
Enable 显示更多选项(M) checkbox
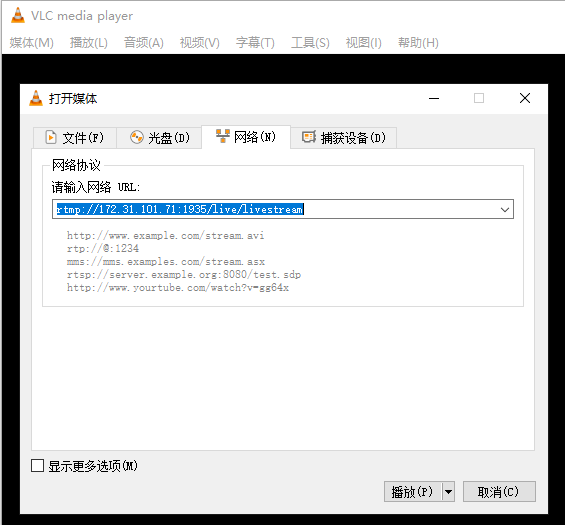tap(37, 466)
